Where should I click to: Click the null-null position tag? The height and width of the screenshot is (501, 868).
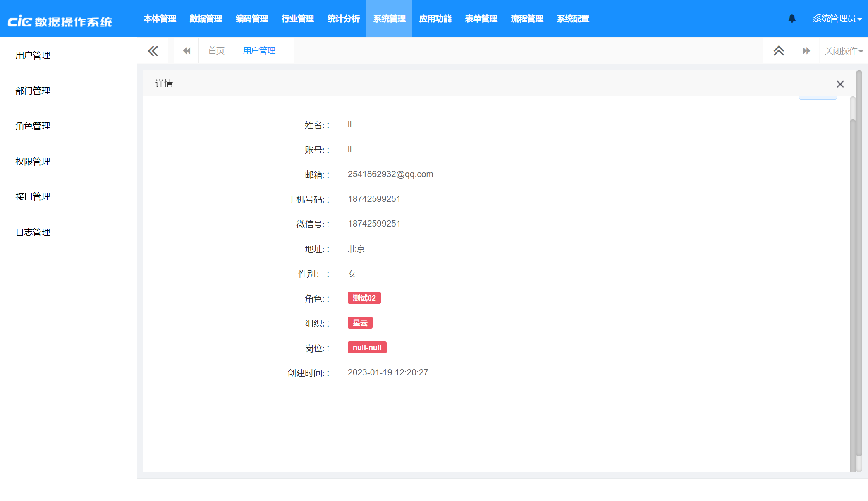[367, 348]
